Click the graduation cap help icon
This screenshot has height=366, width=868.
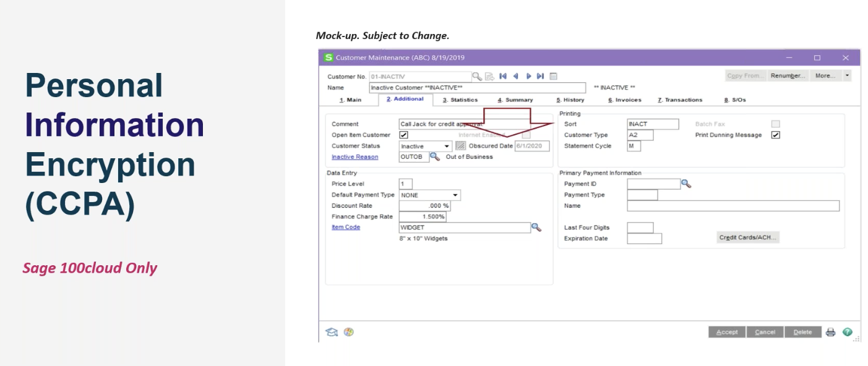click(332, 332)
